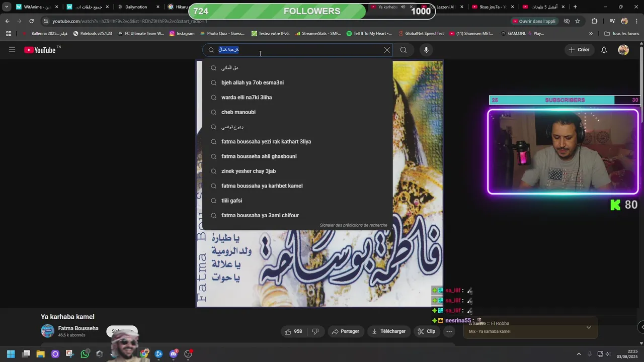Mute the Ya karhaba tab audio
Viewport: 644px width, 362px height.
[x=403, y=7]
